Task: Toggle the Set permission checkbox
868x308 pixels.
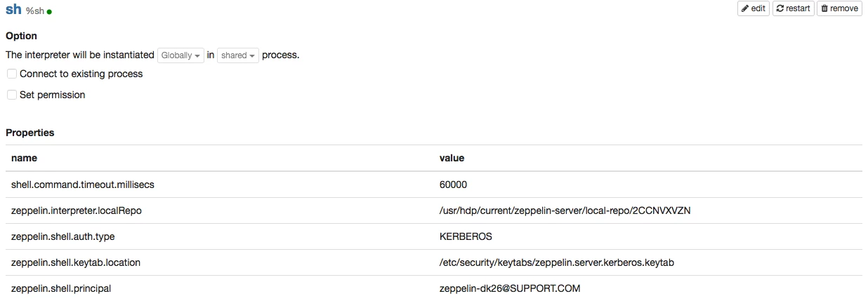Action: (x=12, y=95)
